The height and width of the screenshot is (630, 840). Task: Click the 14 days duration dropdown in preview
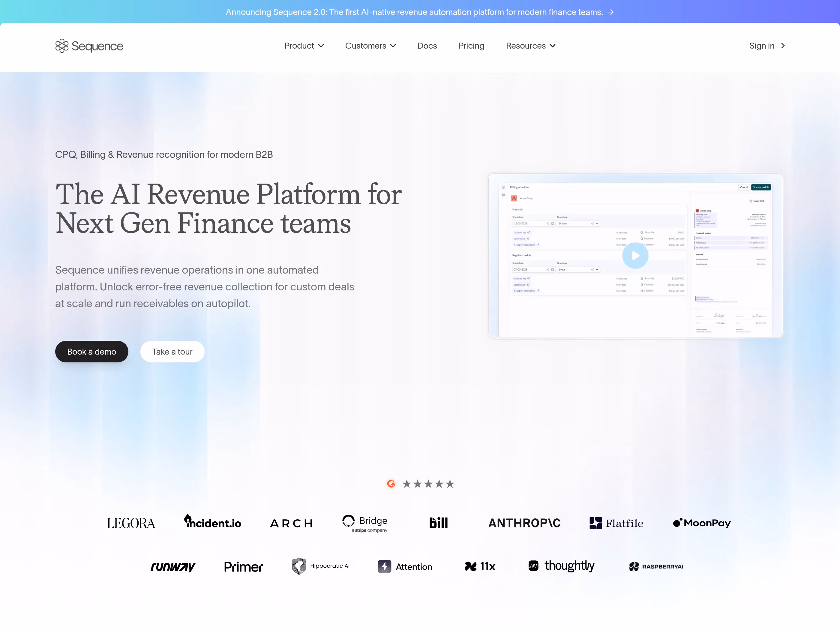tap(578, 224)
